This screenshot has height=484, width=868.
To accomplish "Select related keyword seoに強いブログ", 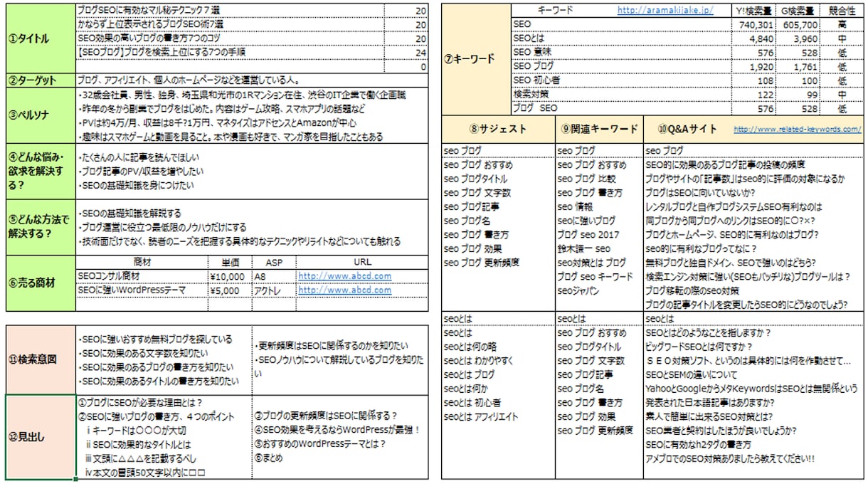I will [586, 221].
